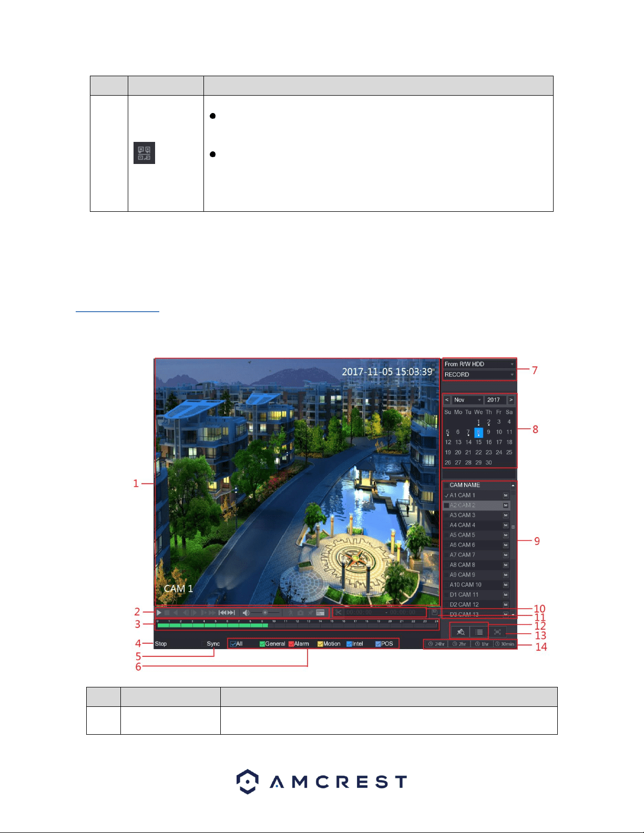Select date 15 in the calendar
644x833 pixels.
pos(478,442)
